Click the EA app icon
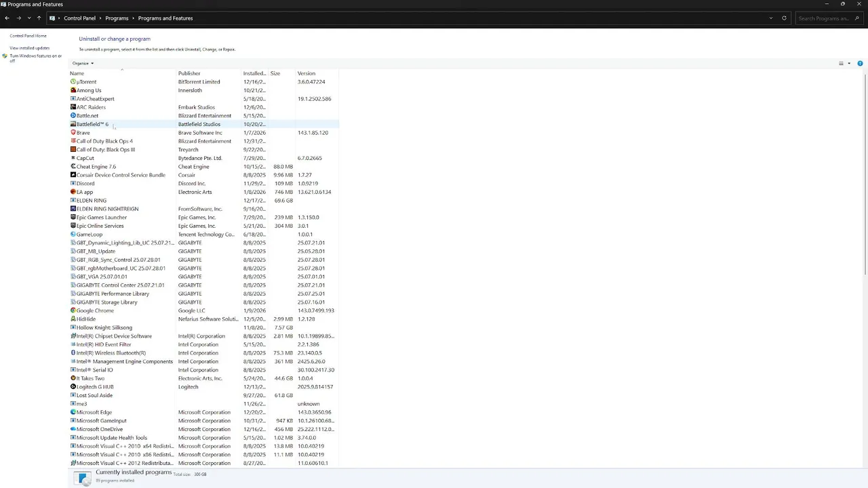Image resolution: width=868 pixels, height=488 pixels. tap(73, 192)
